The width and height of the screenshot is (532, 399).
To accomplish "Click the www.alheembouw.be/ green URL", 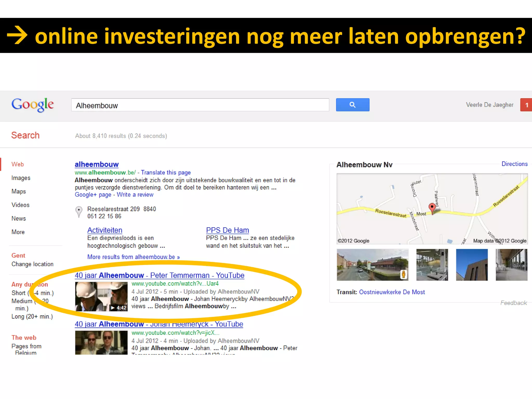I will pos(105,172).
